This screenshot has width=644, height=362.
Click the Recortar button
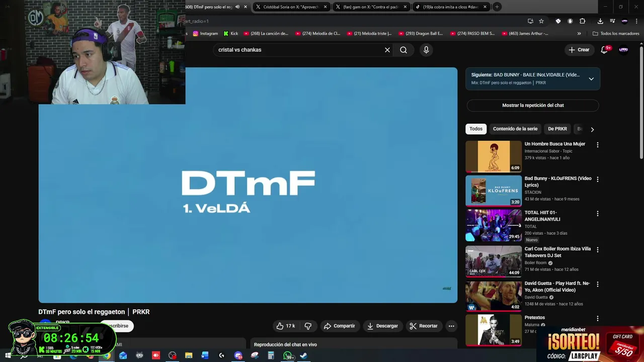pyautogui.click(x=424, y=326)
